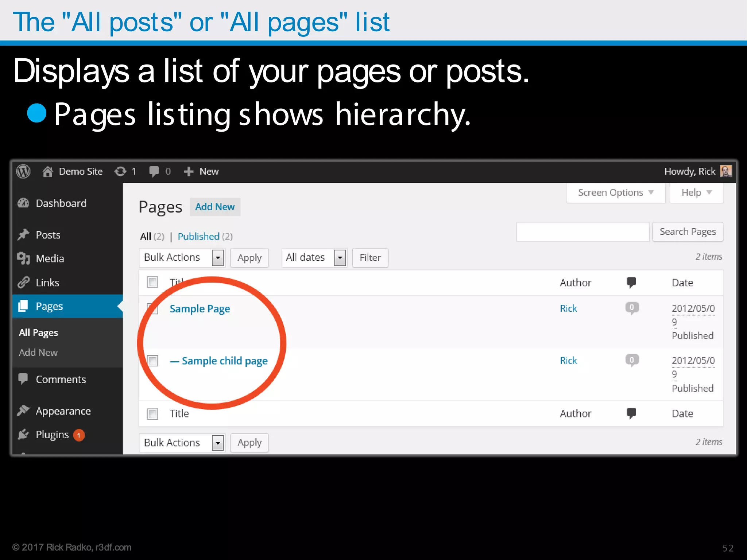Filter by Published (2) link
Screen dimensions: 747x560
point(205,236)
